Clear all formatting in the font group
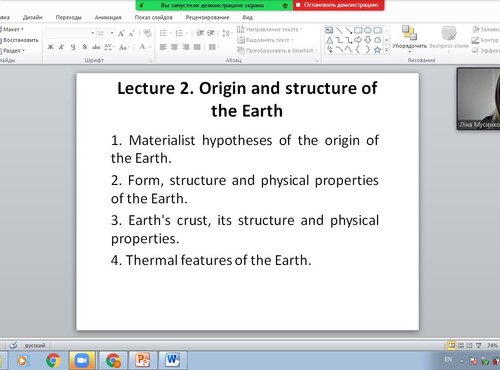This screenshot has height=370, width=500. point(147,33)
